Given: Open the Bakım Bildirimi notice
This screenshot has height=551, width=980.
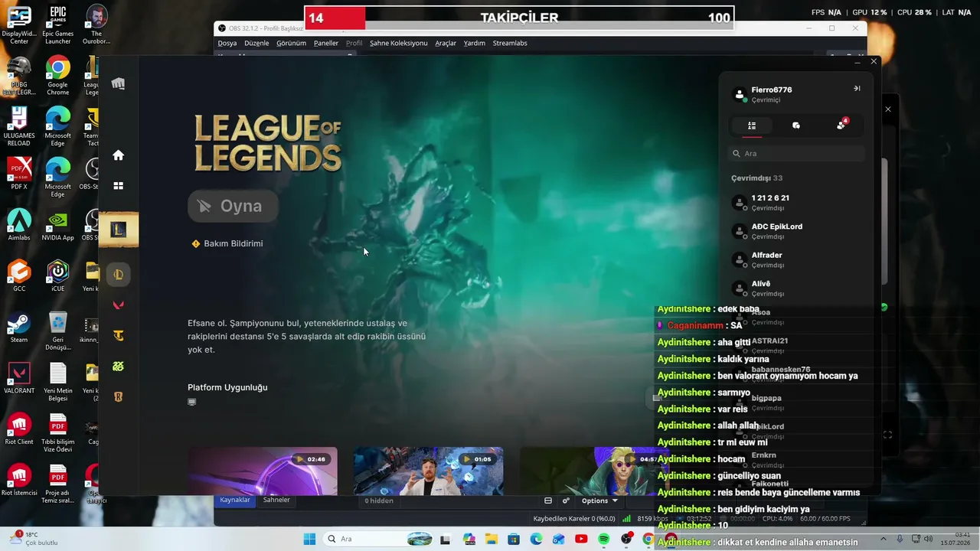Looking at the screenshot, I should point(227,243).
